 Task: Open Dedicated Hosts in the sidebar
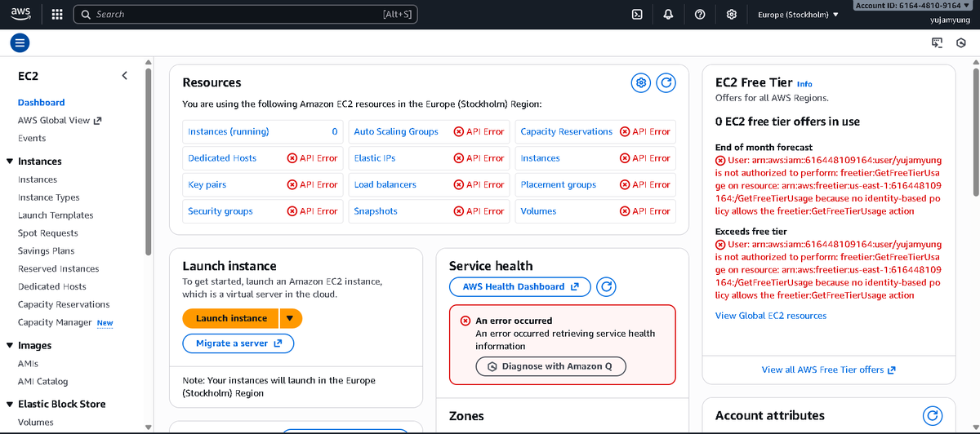[52, 287]
